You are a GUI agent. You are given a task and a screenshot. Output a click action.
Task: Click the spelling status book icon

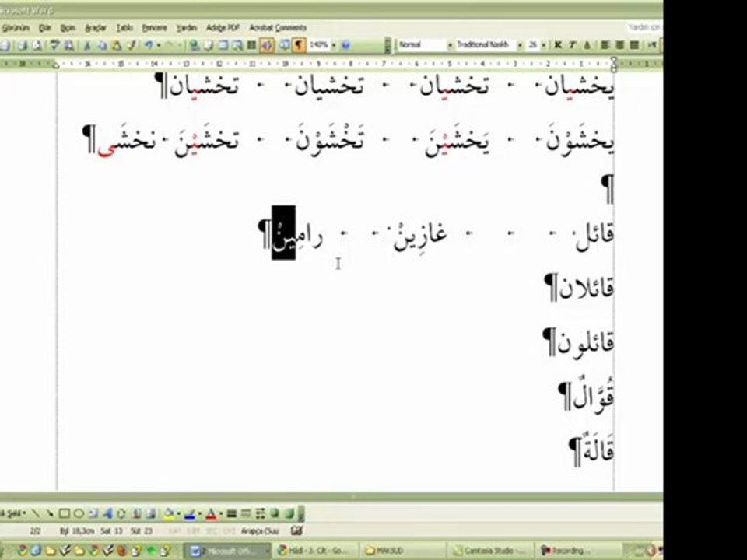[296, 530]
